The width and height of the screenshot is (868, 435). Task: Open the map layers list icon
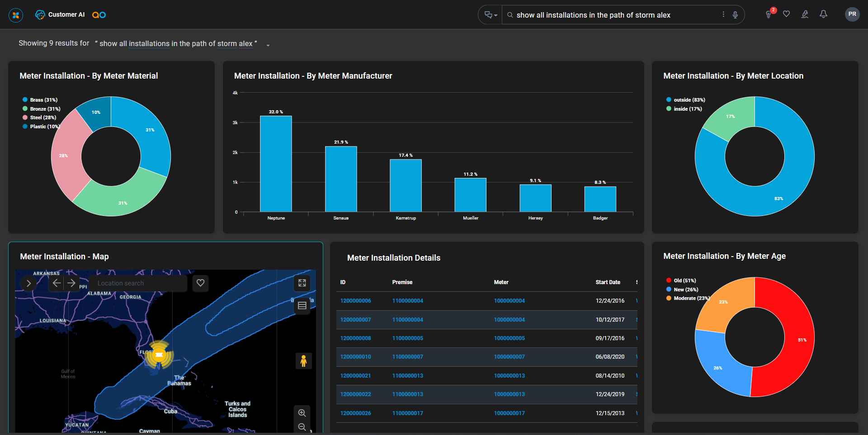(x=302, y=306)
